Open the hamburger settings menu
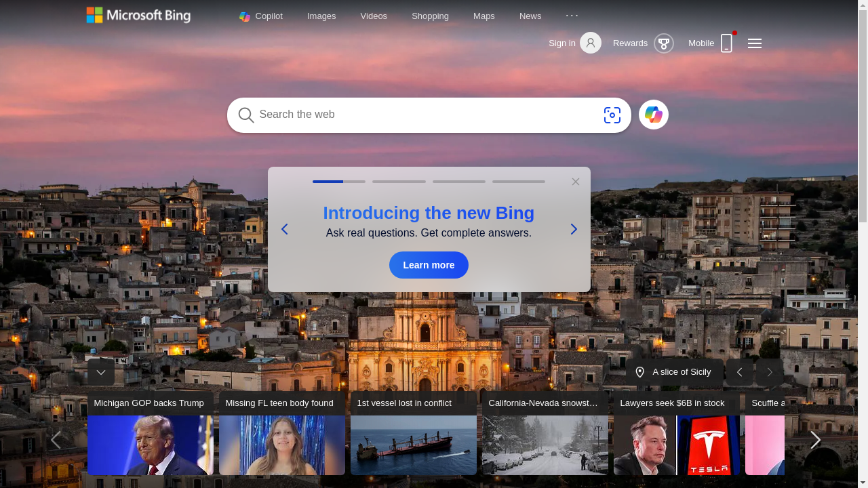Image resolution: width=868 pixels, height=488 pixels. point(754,43)
